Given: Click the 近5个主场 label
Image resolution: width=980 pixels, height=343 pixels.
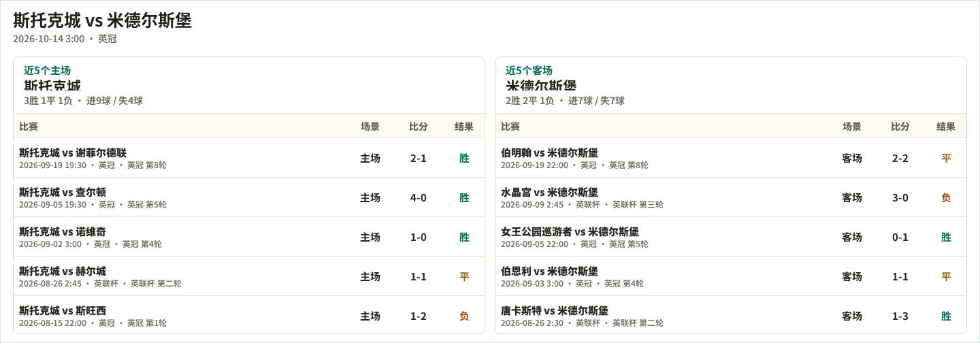Looking at the screenshot, I should [47, 70].
